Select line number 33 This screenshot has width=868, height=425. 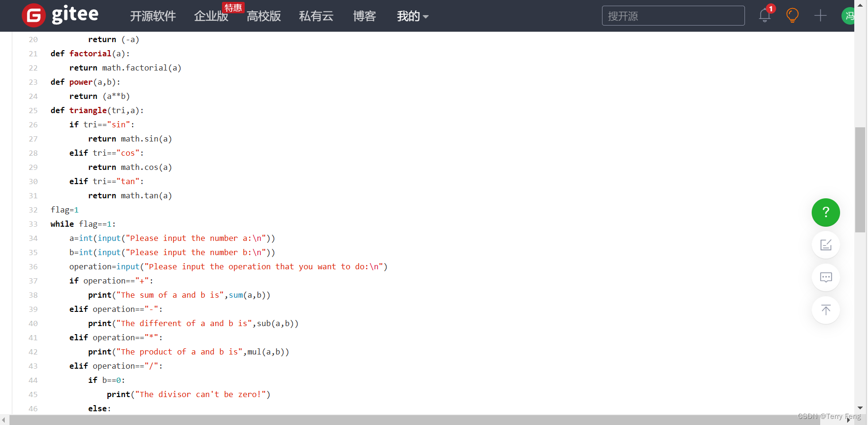click(33, 224)
